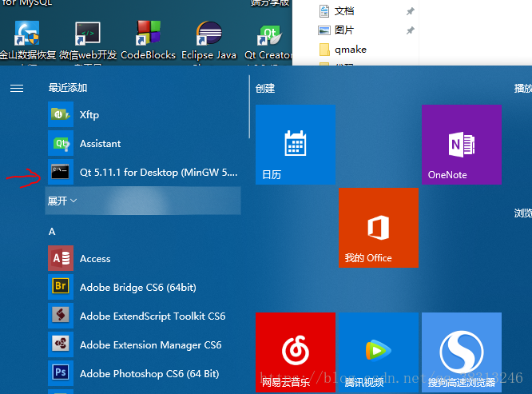Click Adobe Extension Manager CS6 label
The height and width of the screenshot is (394, 532).
pyautogui.click(x=150, y=344)
